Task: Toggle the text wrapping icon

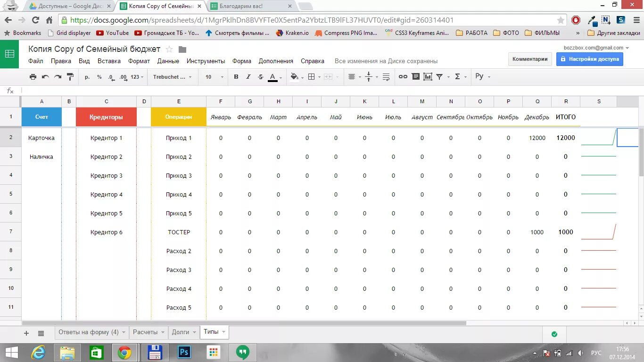Action: pos(386,77)
